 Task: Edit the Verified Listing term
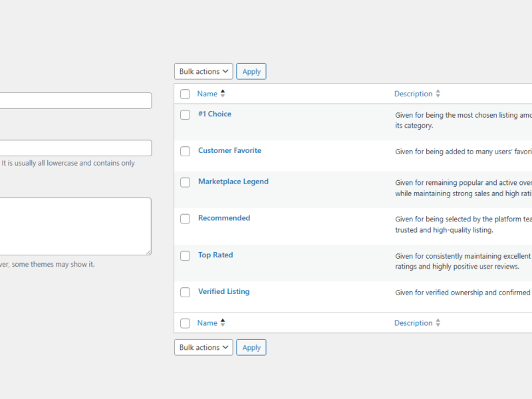(224, 291)
